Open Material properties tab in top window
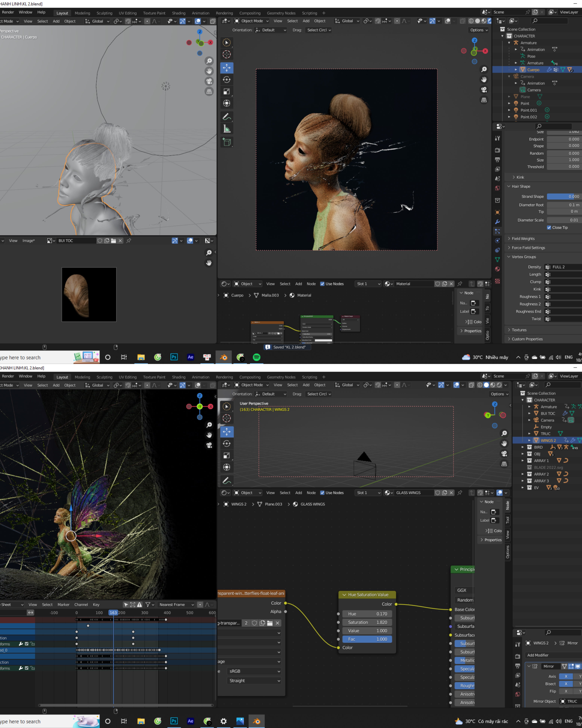The width and height of the screenshot is (582, 728). (x=497, y=269)
